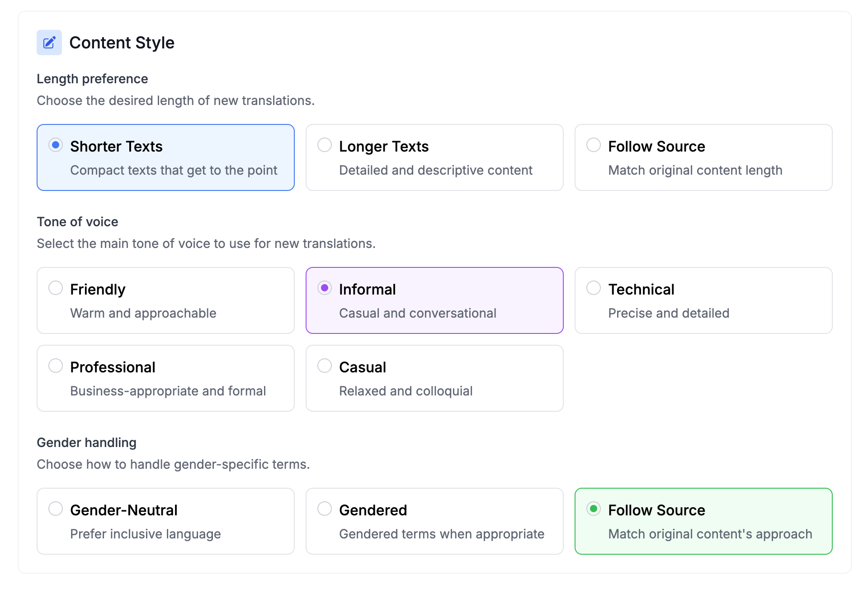The image size is (868, 590).
Task: Select the Technical tone radio button
Action: (x=594, y=288)
